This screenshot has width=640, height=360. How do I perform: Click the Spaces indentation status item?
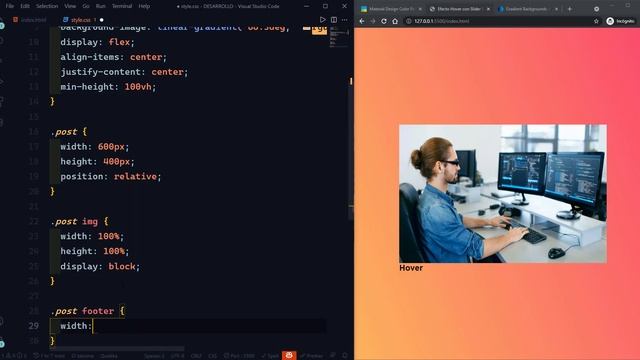(x=154, y=356)
